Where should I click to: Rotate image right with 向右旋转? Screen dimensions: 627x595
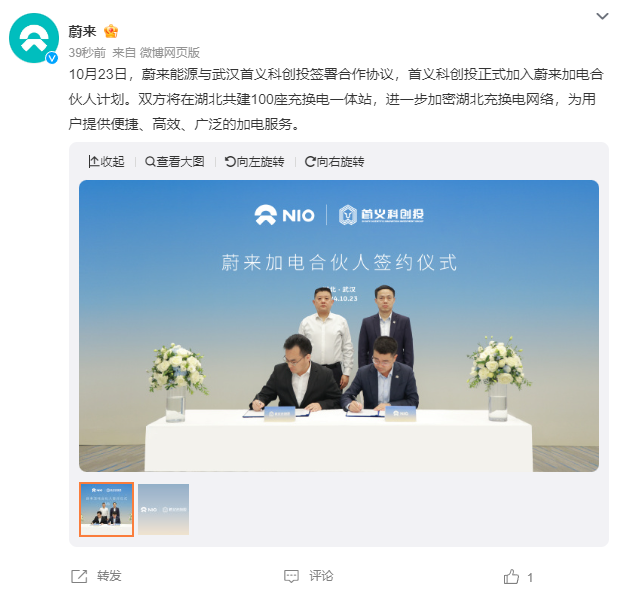[x=335, y=162]
